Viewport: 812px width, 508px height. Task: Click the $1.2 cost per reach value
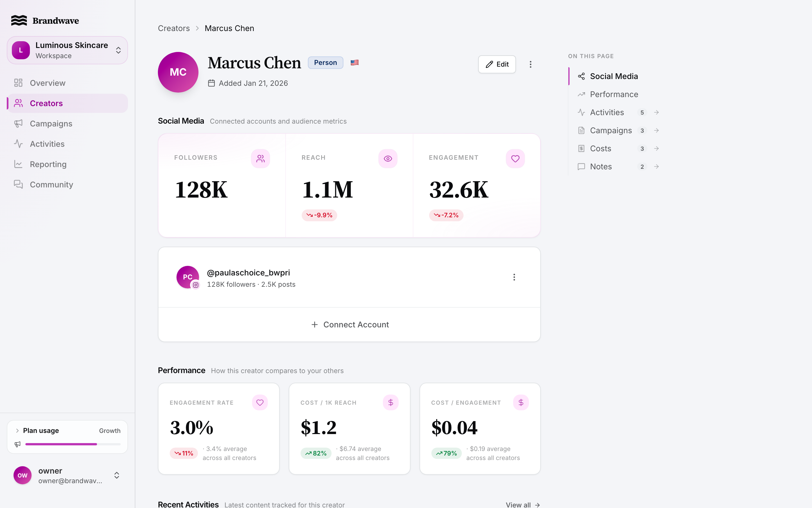point(318,428)
